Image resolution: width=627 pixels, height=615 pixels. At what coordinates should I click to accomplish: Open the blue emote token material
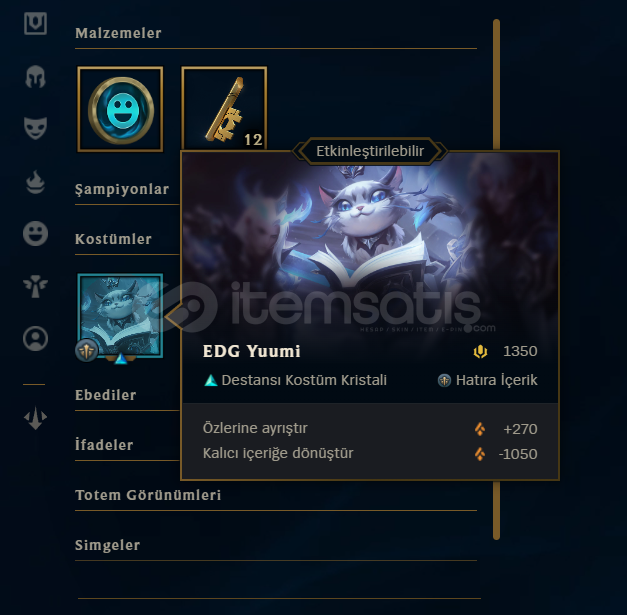pos(120,109)
